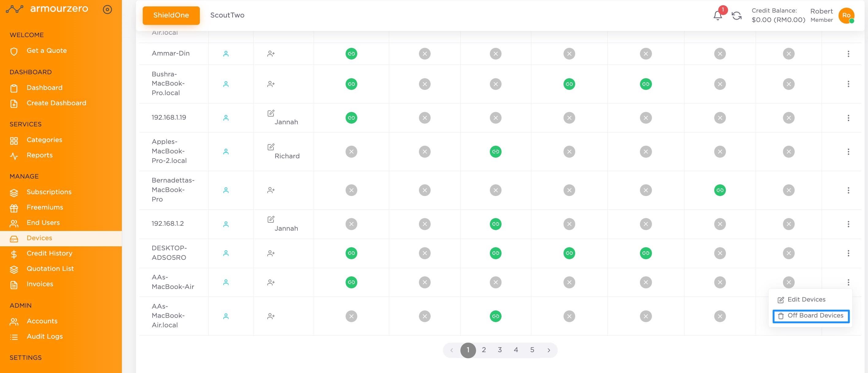
Task: Open user profile for DESKTOP-ADSO5RO
Action: pyautogui.click(x=226, y=253)
